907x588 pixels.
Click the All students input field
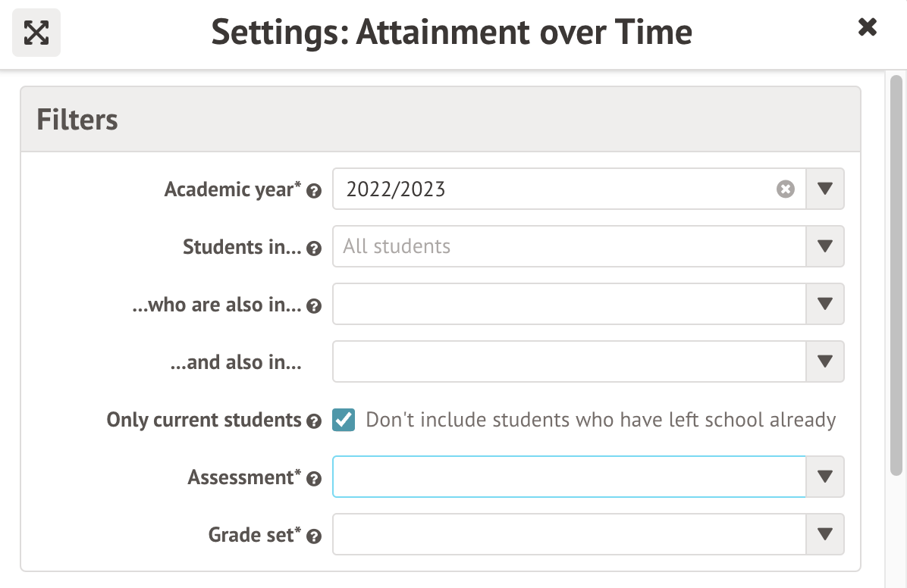click(569, 246)
